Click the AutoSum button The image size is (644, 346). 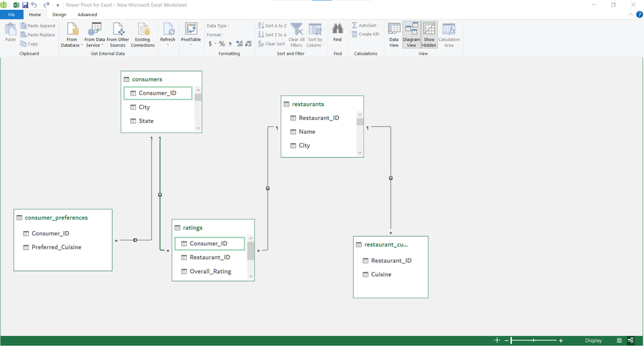click(x=365, y=25)
